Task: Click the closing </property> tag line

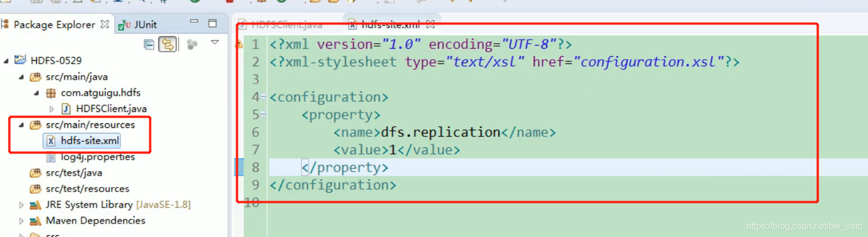Action: click(x=345, y=168)
